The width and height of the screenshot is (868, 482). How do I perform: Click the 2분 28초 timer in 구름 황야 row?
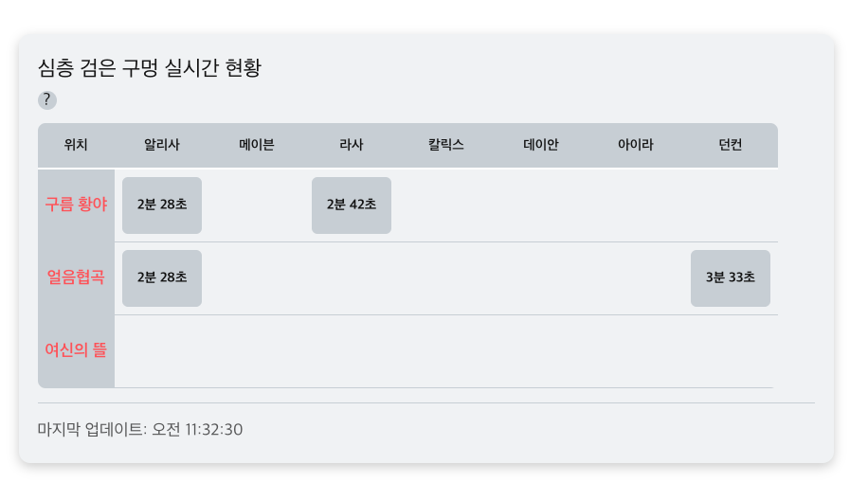tap(162, 205)
